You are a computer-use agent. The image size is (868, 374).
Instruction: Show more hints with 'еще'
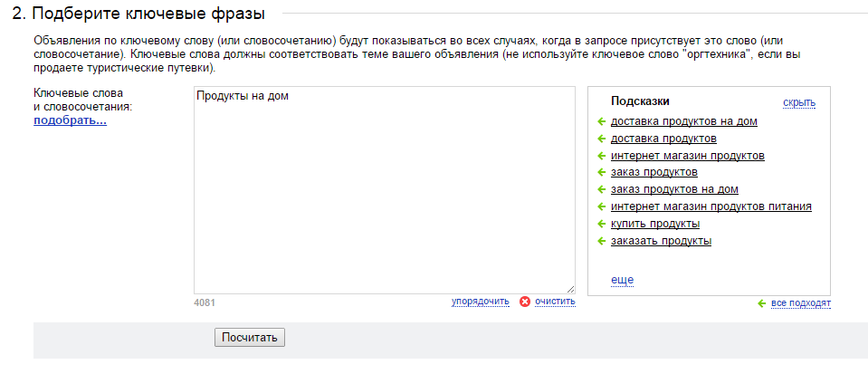tap(622, 281)
